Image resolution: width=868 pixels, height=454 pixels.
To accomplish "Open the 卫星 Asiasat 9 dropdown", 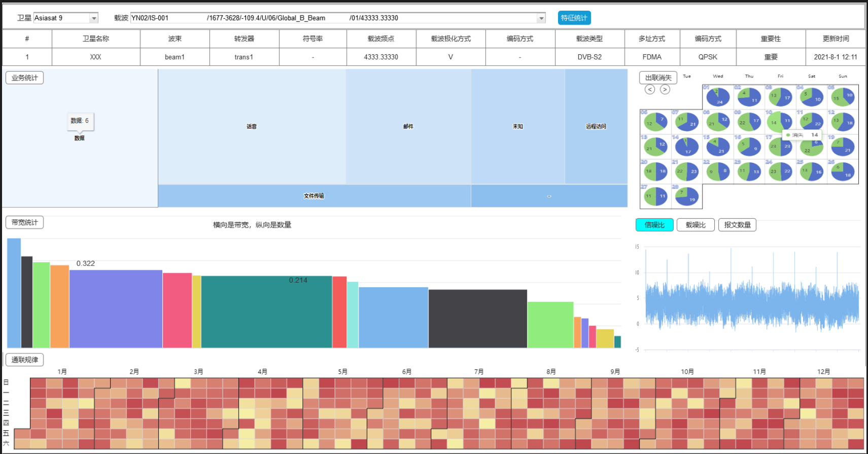I will pyautogui.click(x=66, y=18).
